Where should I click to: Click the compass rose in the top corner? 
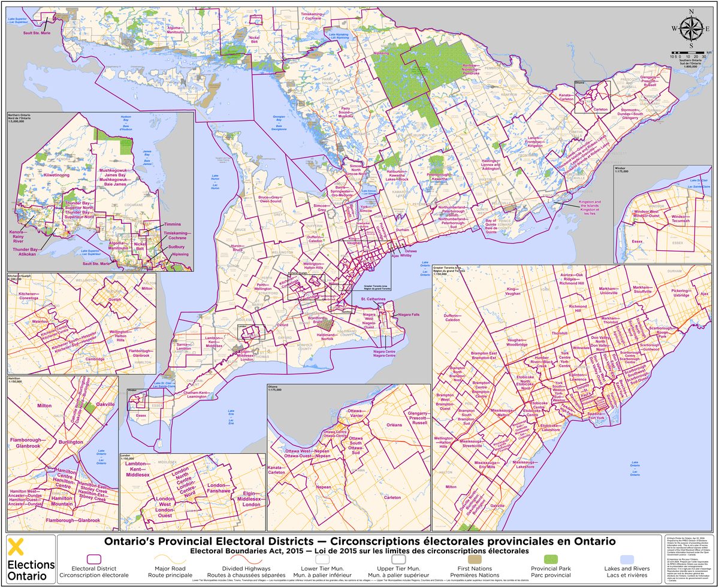[690, 27]
